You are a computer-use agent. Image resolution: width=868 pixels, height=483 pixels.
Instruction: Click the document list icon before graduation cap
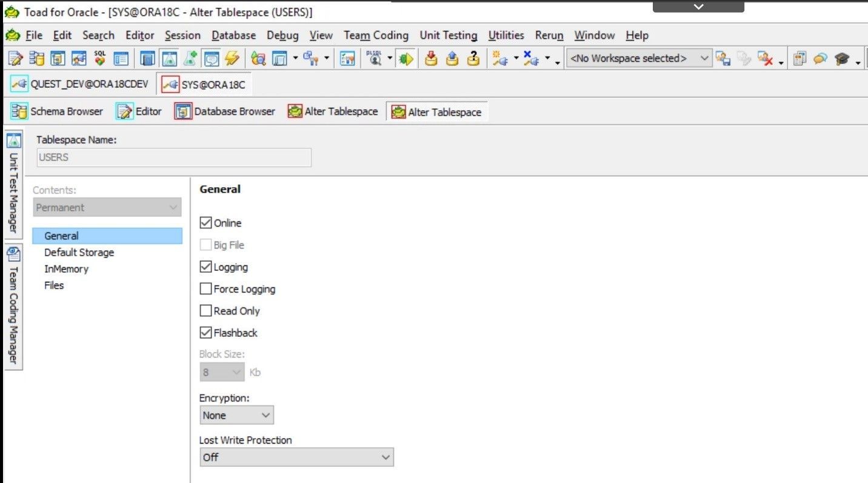pyautogui.click(x=800, y=59)
